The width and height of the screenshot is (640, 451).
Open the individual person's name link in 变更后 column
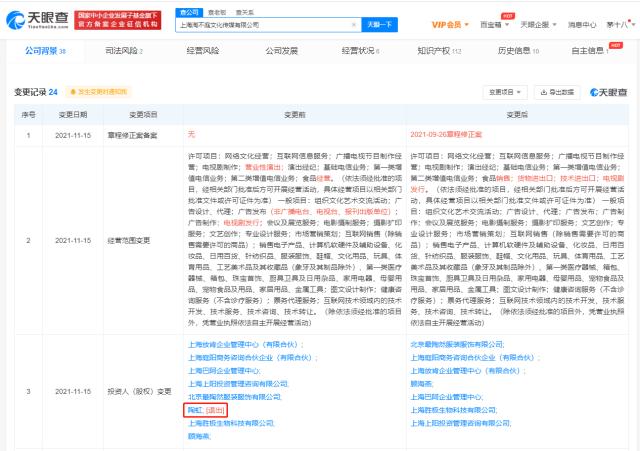point(421,384)
